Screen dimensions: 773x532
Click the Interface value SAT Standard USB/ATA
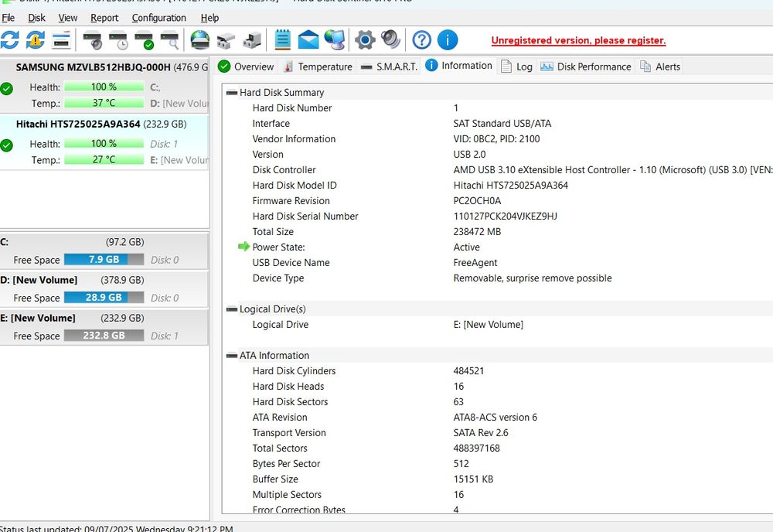(502, 123)
